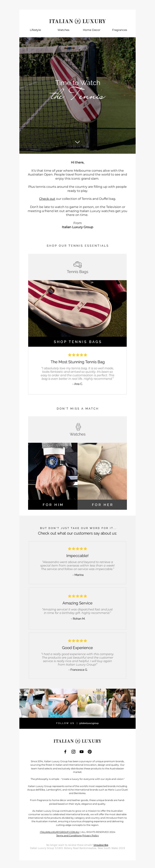
Task: Click the tennis bag icon above Tennis Bags
Action: (x=78, y=264)
